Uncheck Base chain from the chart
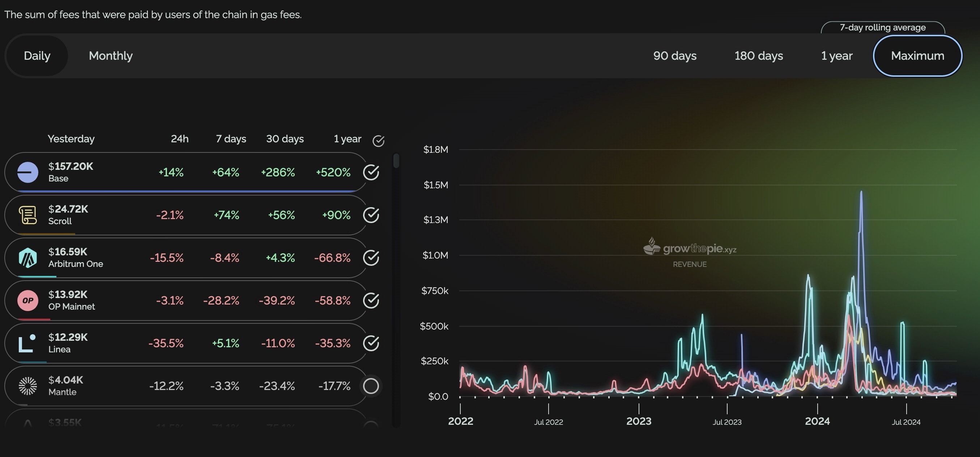This screenshot has height=457, width=980. [x=371, y=172]
